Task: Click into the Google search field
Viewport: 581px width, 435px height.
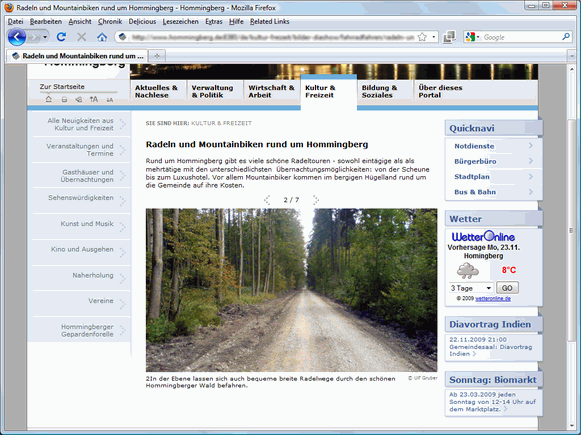Action: tap(521, 37)
